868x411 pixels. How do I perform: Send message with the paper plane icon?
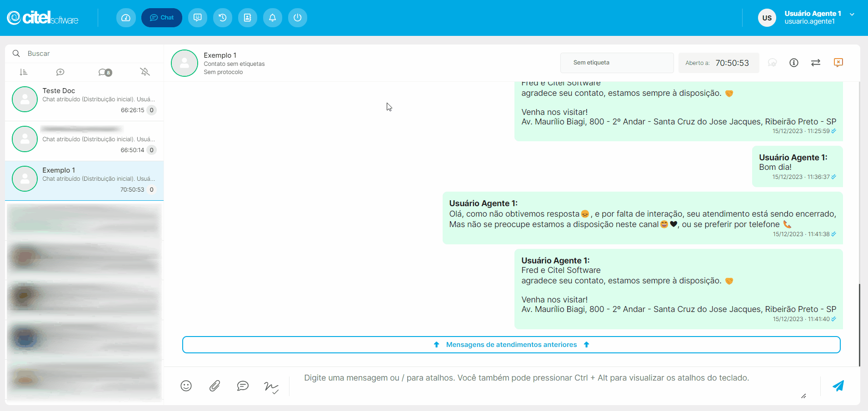[838, 386]
